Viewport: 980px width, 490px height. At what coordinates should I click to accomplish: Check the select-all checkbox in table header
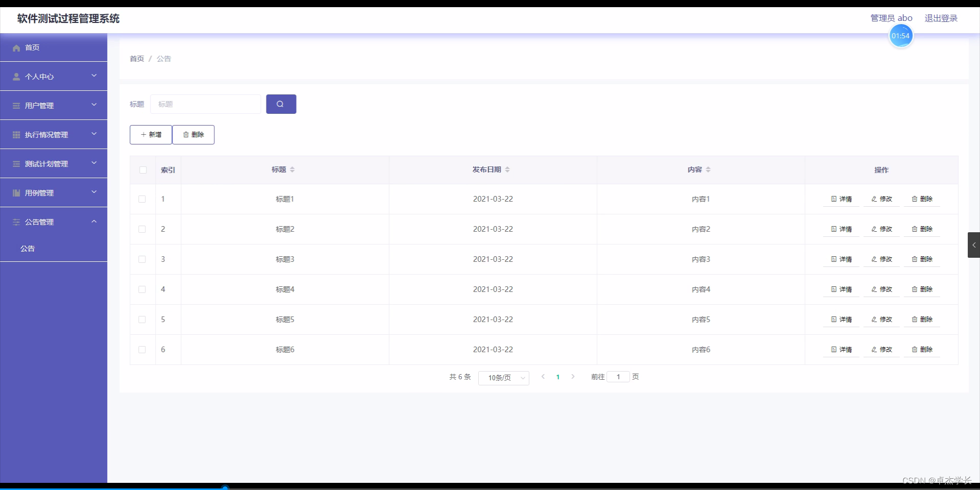pyautogui.click(x=143, y=170)
